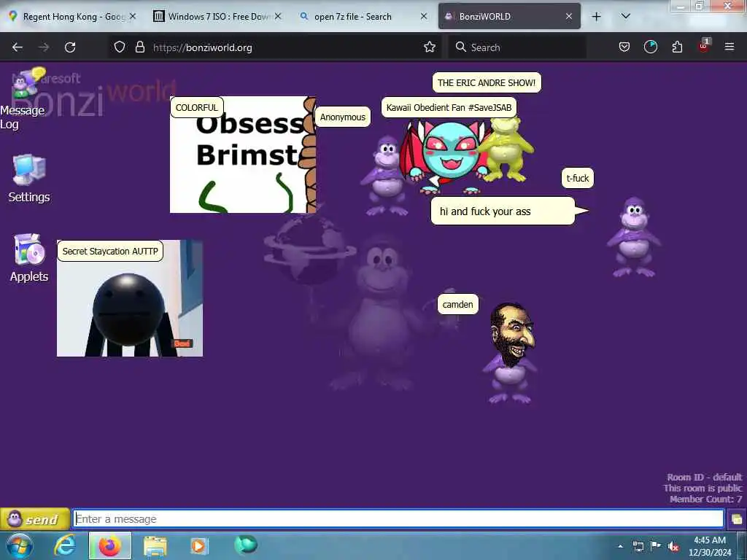This screenshot has height=560, width=747.
Task: Click the t-fuck purple Bonzi character
Action: pos(634,237)
